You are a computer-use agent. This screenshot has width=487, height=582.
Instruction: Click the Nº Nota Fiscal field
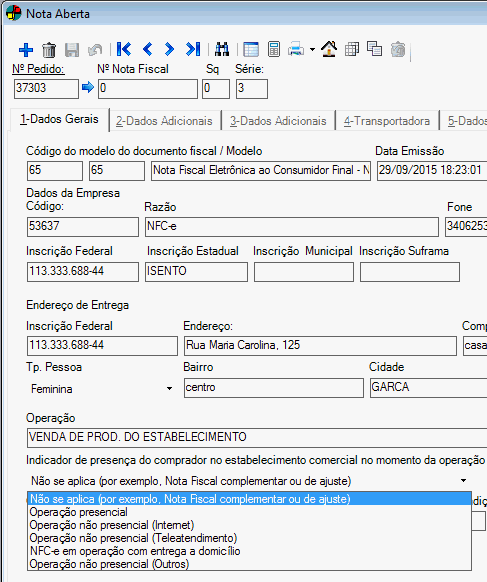tap(148, 89)
